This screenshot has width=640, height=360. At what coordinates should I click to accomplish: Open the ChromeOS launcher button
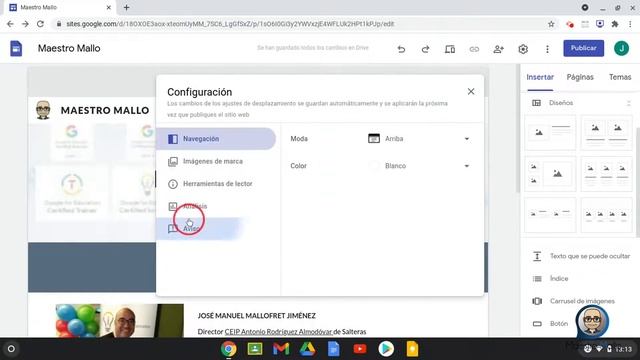[x=11, y=349]
